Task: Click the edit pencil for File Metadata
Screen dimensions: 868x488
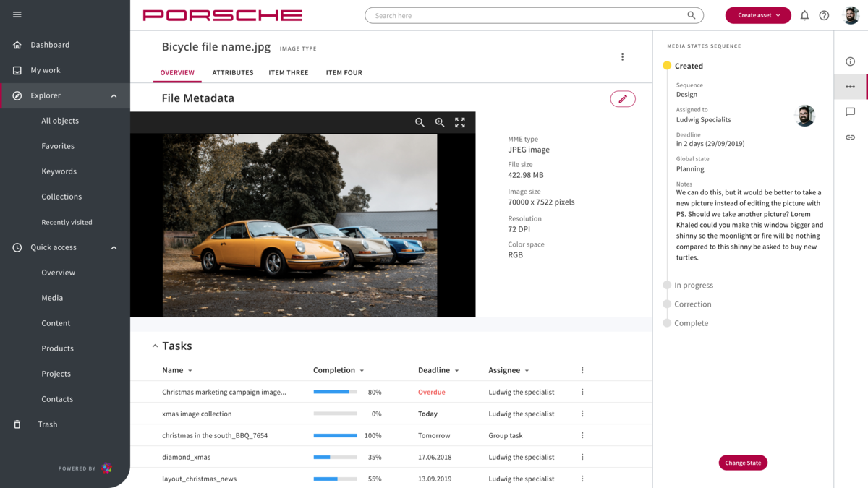Action: coord(623,99)
